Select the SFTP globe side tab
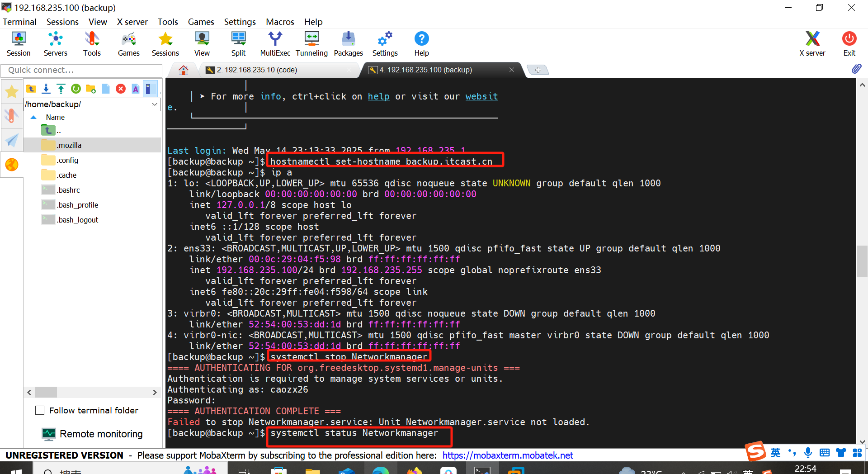Image resolution: width=868 pixels, height=474 pixels. (x=12, y=165)
